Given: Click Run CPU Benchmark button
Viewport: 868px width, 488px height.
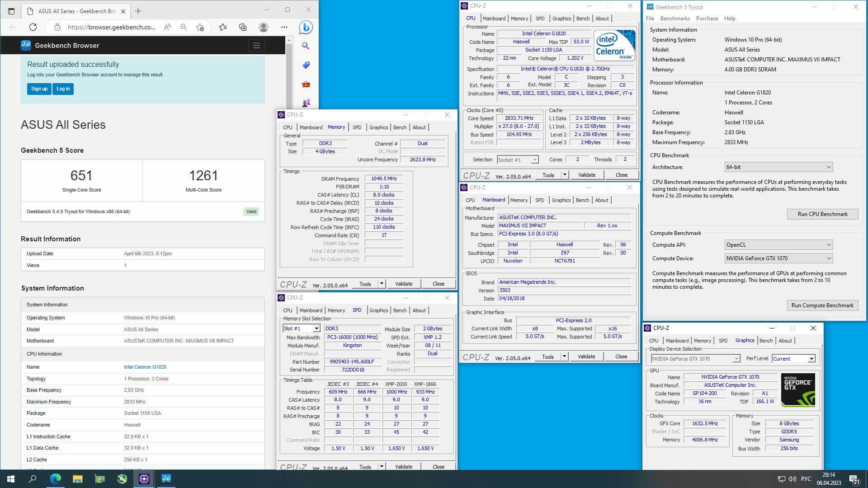Looking at the screenshot, I should (822, 214).
